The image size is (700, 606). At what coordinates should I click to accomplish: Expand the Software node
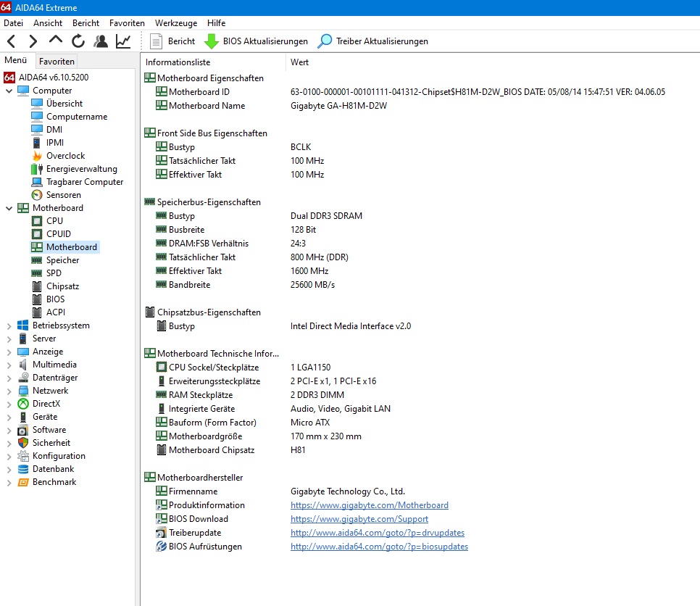tap(9, 431)
